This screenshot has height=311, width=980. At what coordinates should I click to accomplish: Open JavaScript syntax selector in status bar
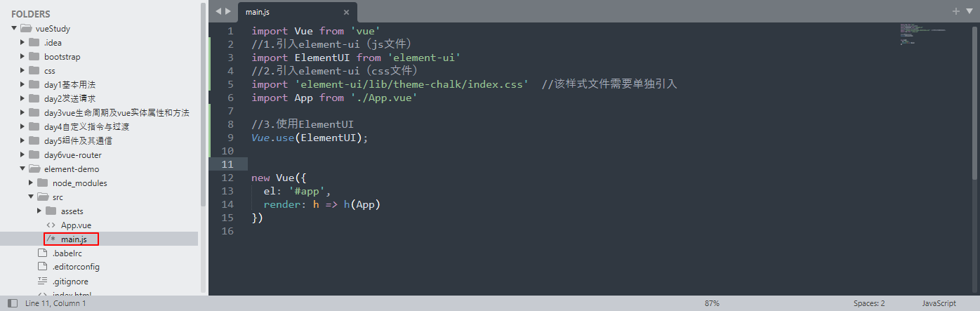939,303
